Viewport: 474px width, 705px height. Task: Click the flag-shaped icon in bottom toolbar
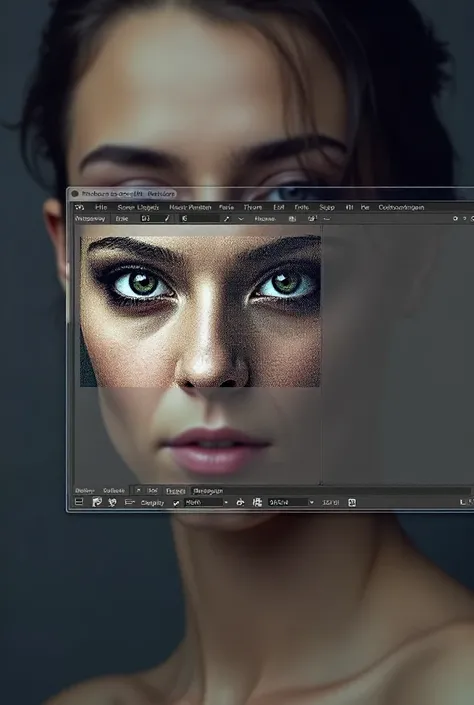97,502
